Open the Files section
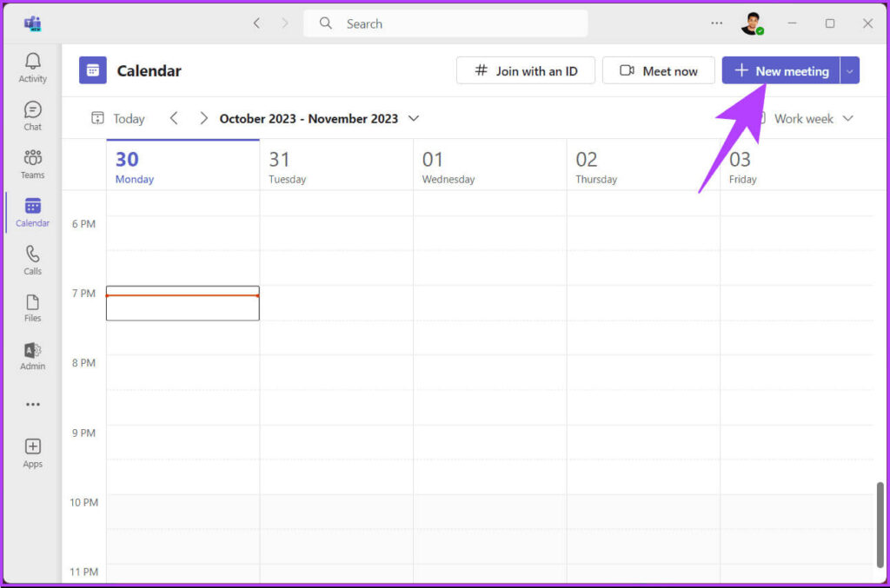Viewport: 890px width, 588px height. pos(32,307)
